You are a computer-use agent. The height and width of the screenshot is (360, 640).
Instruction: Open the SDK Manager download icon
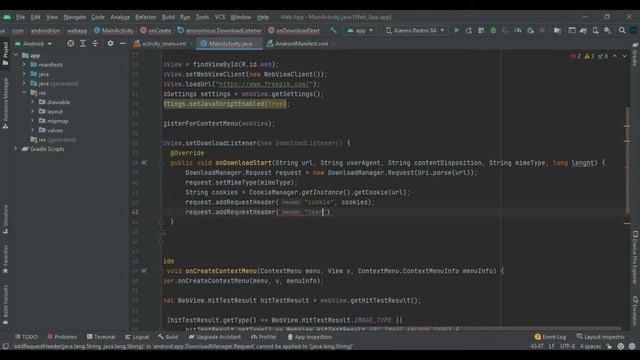click(608, 30)
